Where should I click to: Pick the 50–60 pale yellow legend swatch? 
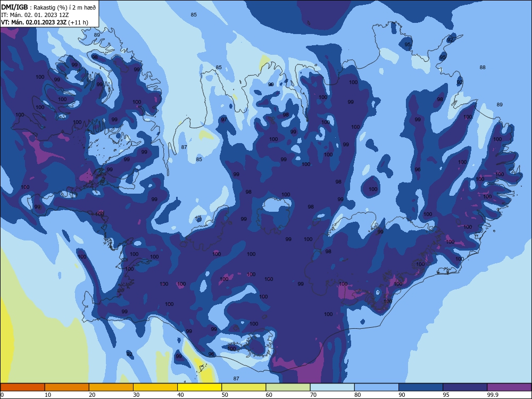(x=244, y=387)
